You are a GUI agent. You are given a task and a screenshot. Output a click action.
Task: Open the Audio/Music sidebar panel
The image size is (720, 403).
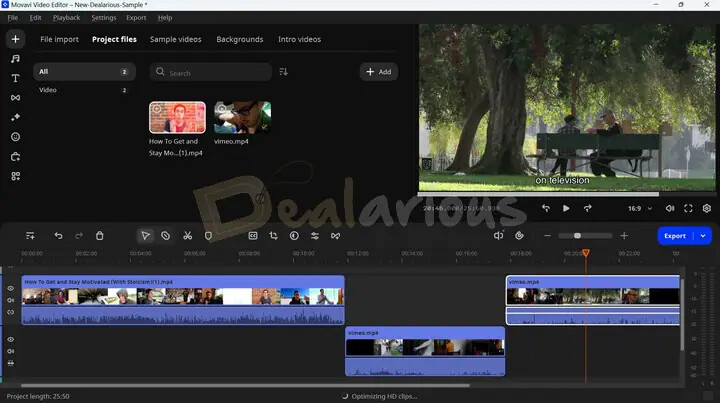point(15,59)
